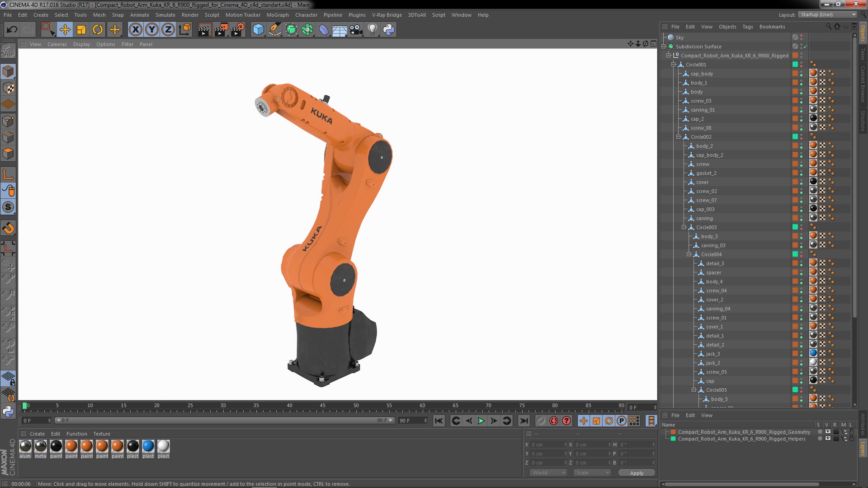868x488 pixels.
Task: Switch coordinate system icon
Action: (184, 30)
